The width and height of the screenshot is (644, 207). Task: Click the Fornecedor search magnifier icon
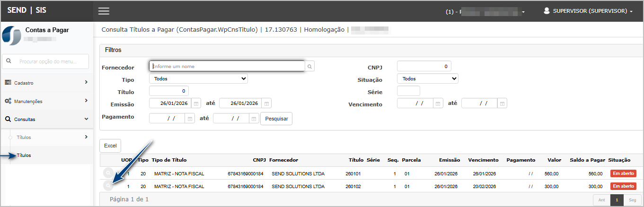pyautogui.click(x=309, y=67)
